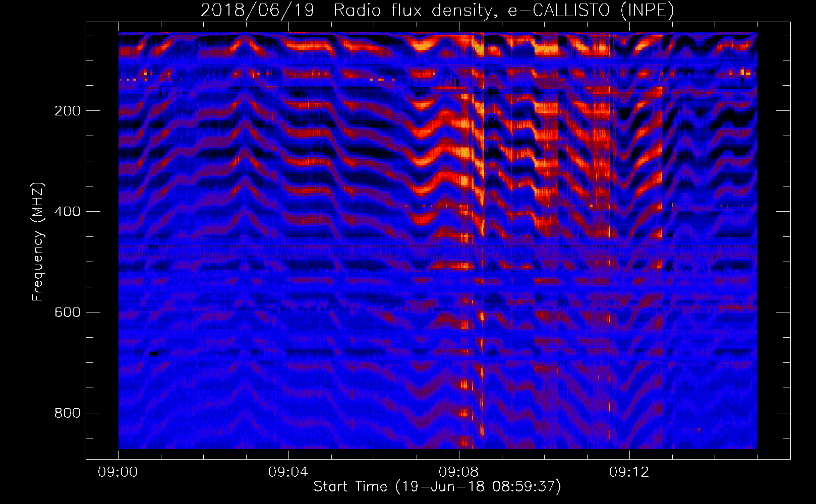Click the 'e-CALLISTO (INPE)' text in title
The height and width of the screenshot is (504, 816).
(591, 11)
